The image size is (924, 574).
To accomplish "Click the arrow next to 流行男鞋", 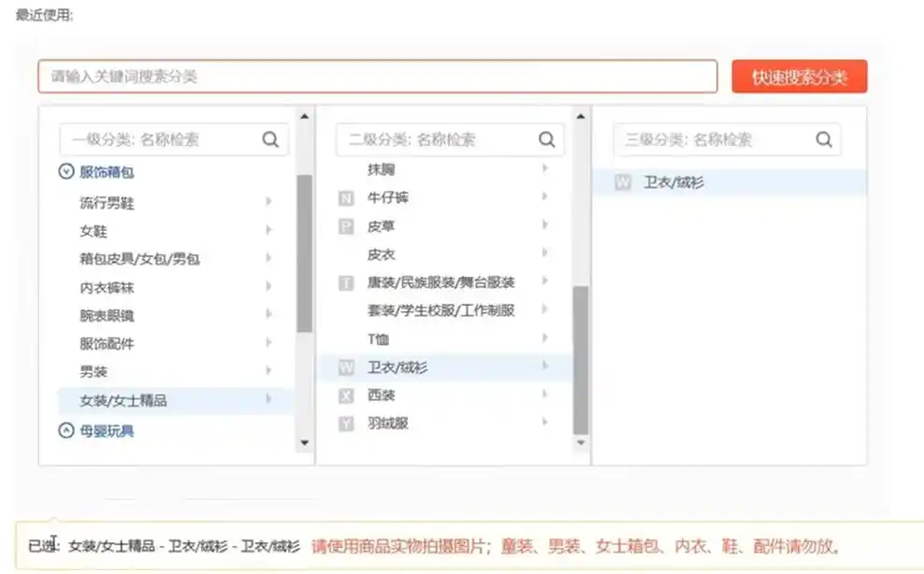I will [x=268, y=201].
